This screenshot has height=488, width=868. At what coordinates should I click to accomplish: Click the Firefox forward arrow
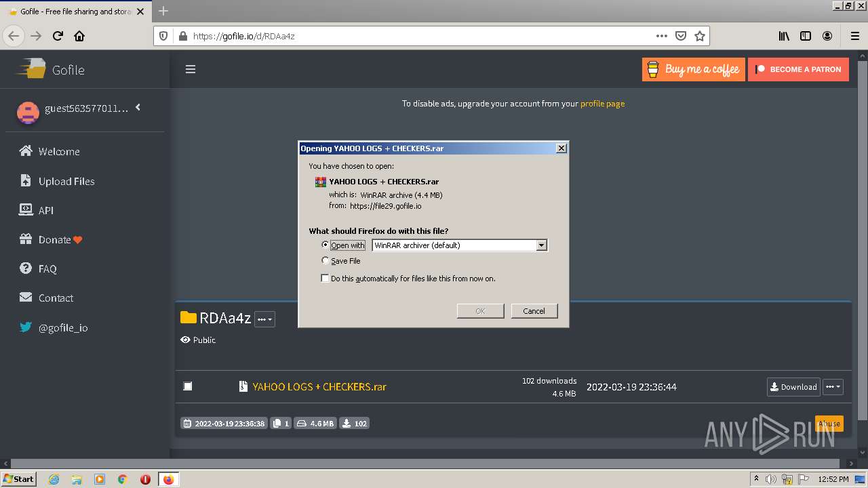(36, 36)
